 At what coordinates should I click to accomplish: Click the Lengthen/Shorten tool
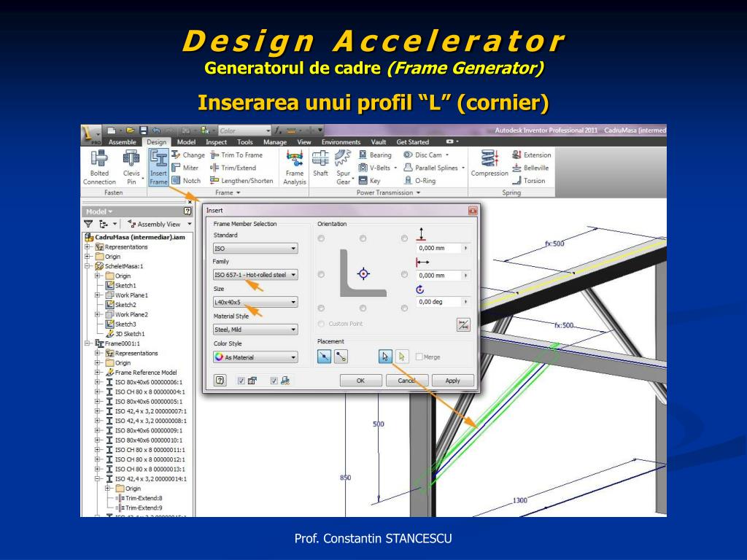click(x=241, y=181)
